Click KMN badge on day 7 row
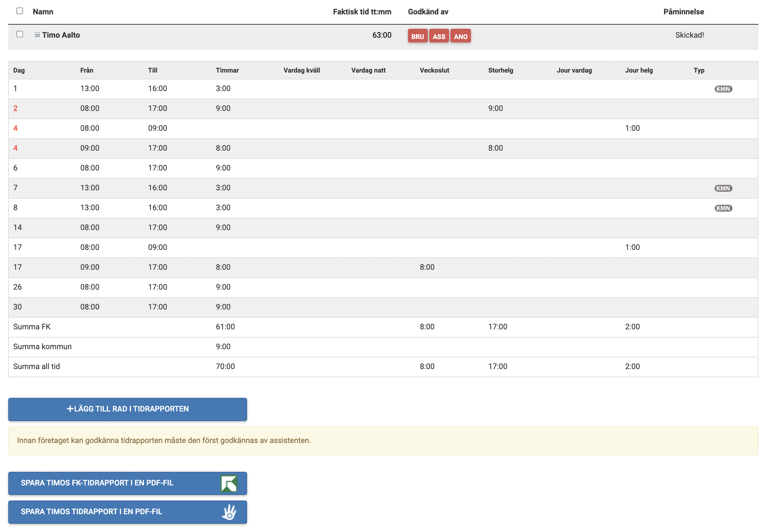Image resolution: width=766 pixels, height=532 pixels. (x=723, y=188)
